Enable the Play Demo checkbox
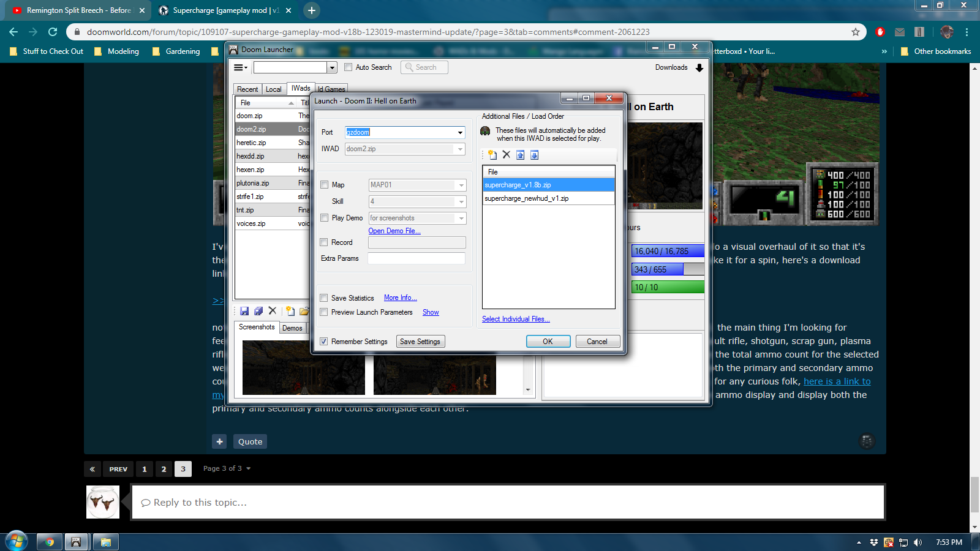 [325, 217]
